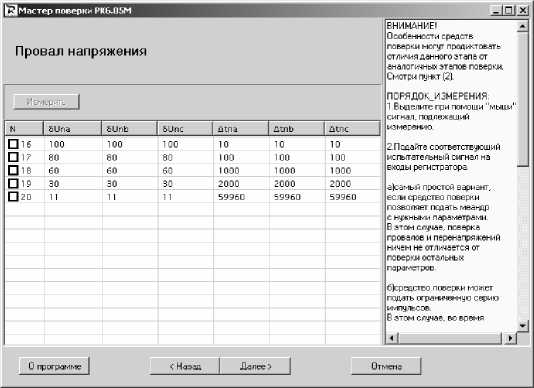Tick the checkbox for row 19
Image resolution: width=534 pixels, height=388 pixels.
tap(13, 183)
